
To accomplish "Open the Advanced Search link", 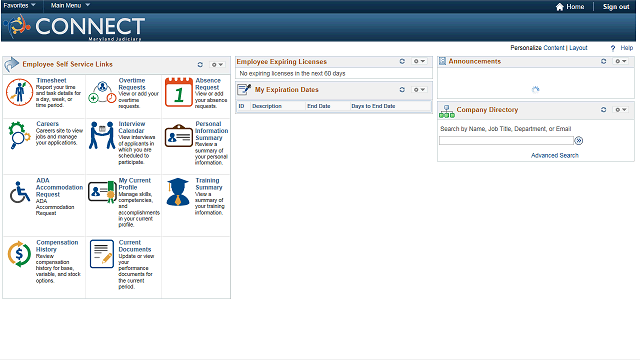I will coord(555,155).
